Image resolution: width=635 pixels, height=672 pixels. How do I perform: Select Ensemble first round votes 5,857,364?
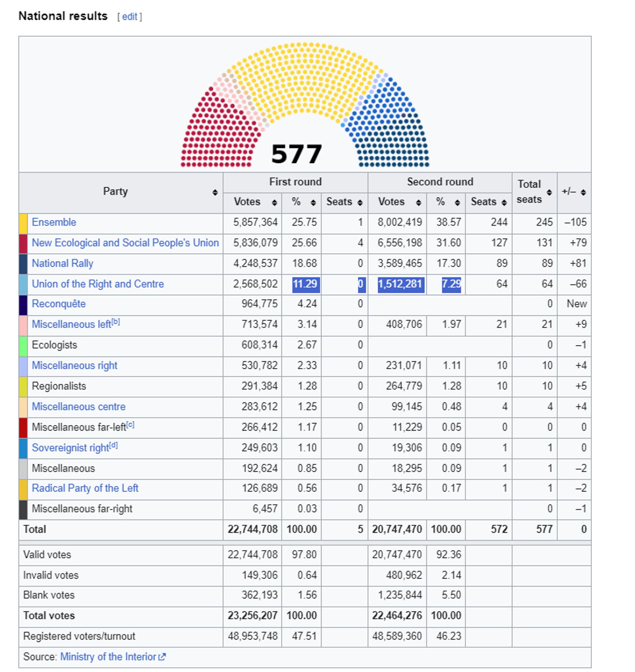coord(255,222)
